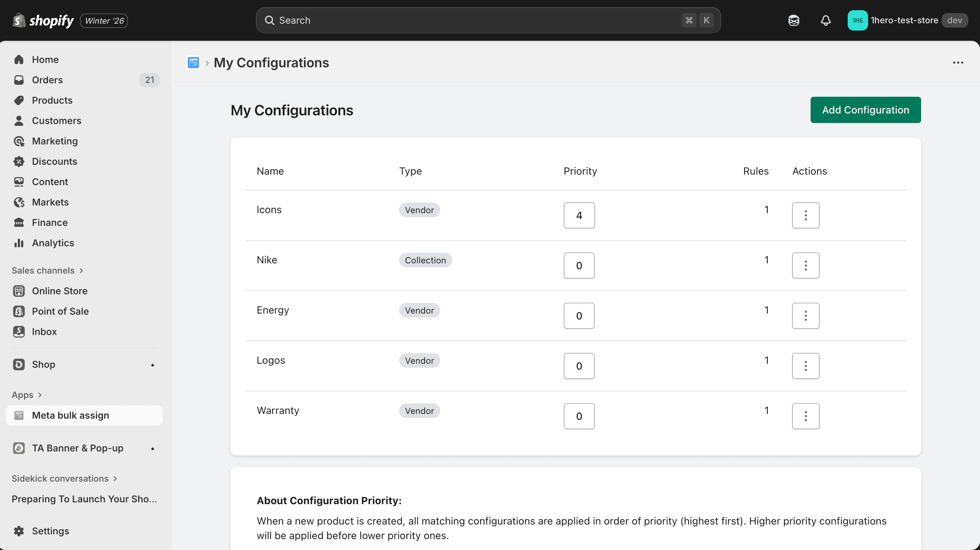The height and width of the screenshot is (550, 980).
Task: Click the Discounts icon
Action: [19, 162]
